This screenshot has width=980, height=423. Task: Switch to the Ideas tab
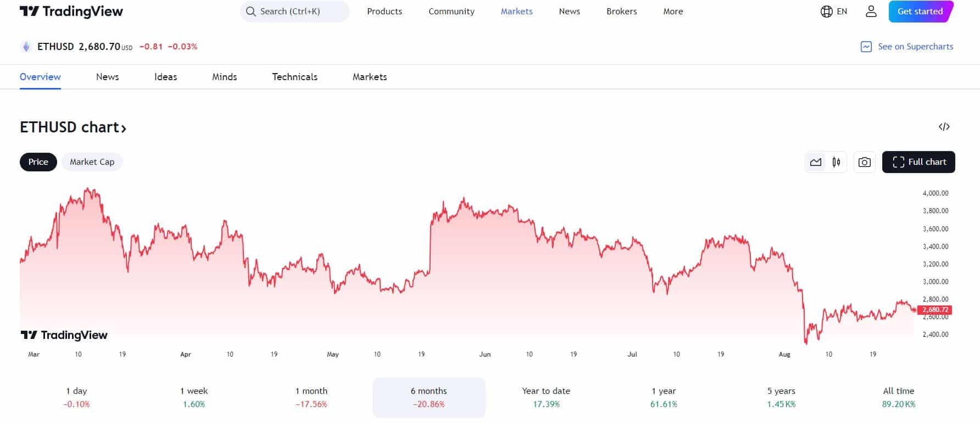point(165,77)
